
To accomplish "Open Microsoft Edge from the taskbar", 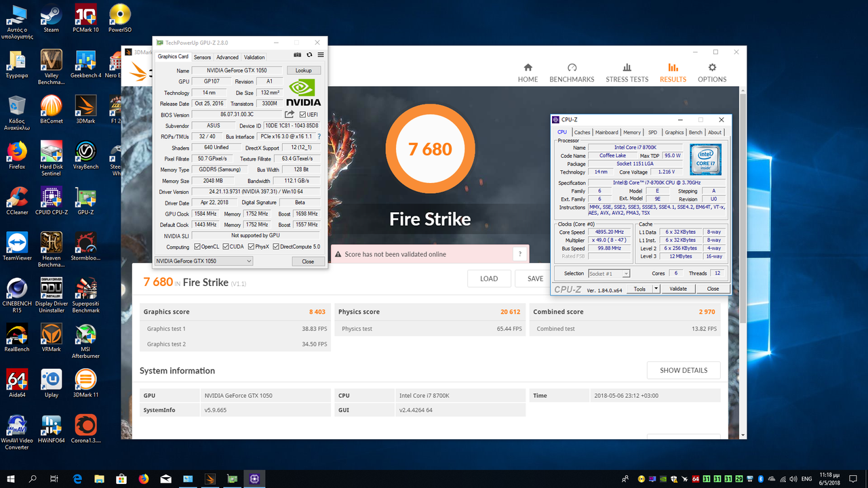I will (77, 479).
